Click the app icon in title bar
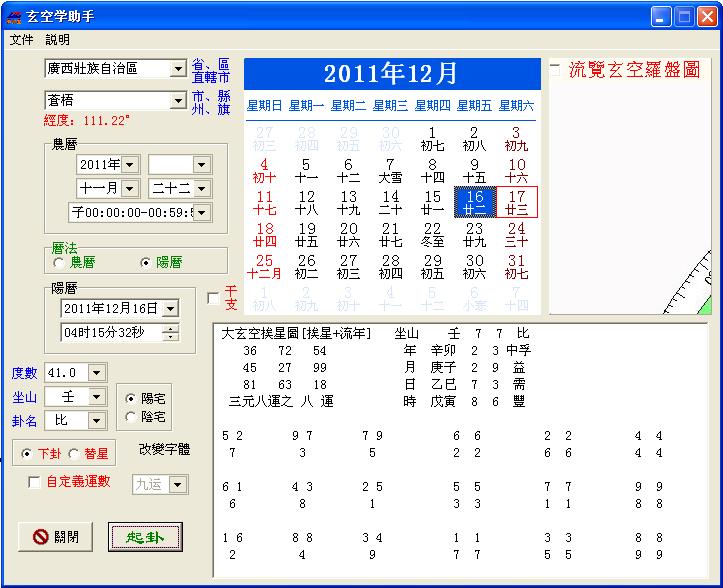 (14, 16)
